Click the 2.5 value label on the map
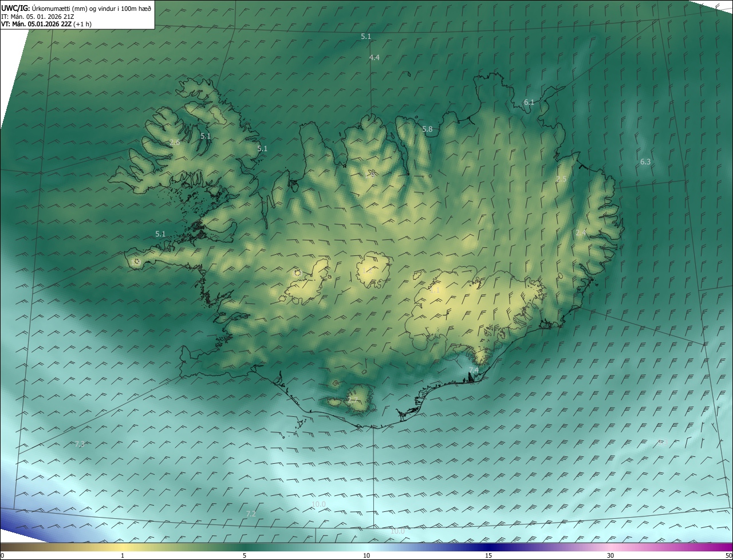This screenshot has height=560, width=733. (x=561, y=179)
